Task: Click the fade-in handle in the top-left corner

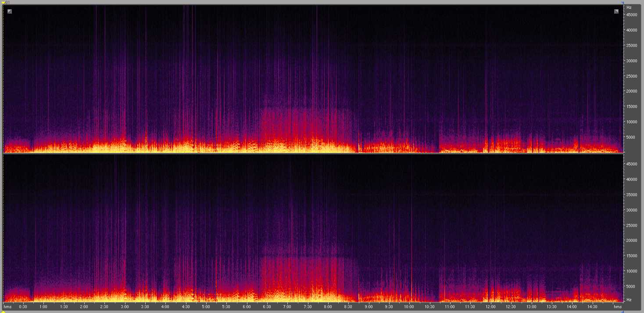Action: pyautogui.click(x=10, y=11)
